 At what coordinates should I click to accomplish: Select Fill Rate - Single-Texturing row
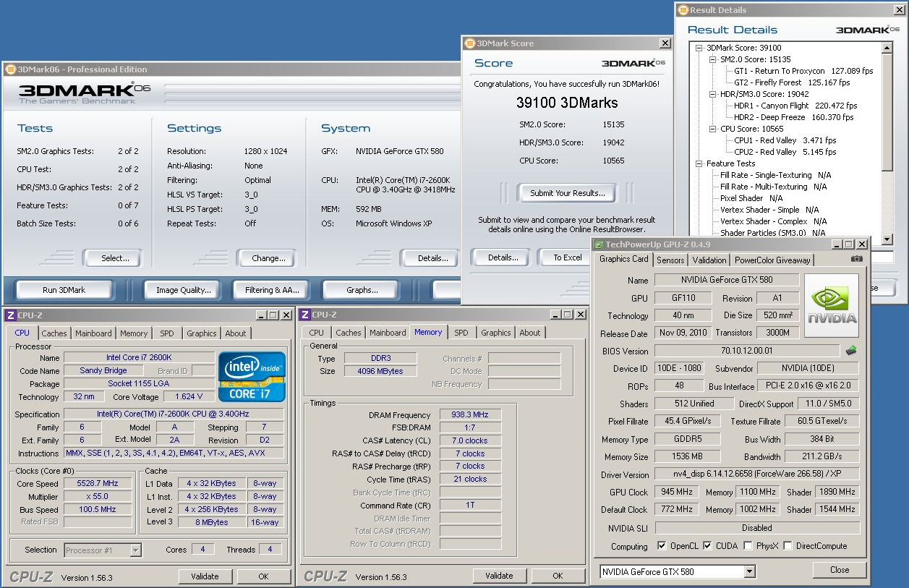(775, 175)
